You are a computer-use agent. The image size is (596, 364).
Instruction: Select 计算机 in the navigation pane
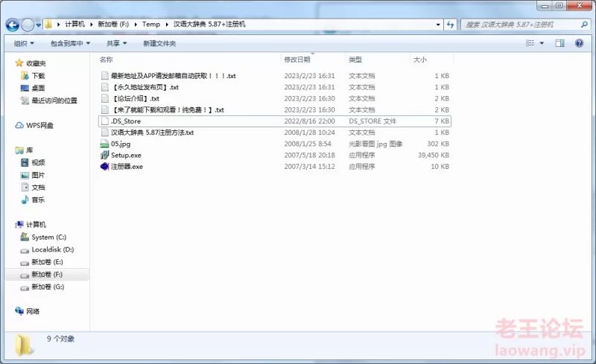[36, 225]
